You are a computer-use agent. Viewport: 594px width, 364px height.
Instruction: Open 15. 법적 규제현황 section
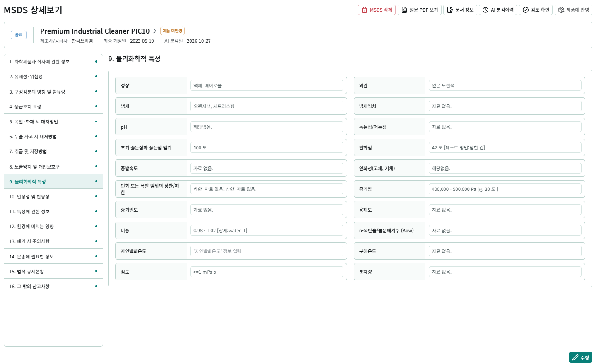point(53,271)
